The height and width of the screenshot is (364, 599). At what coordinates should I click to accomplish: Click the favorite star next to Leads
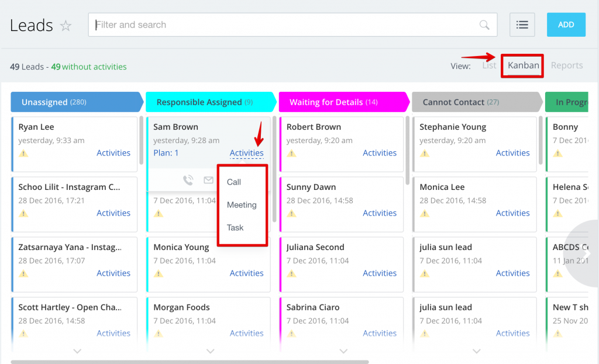[x=66, y=26]
